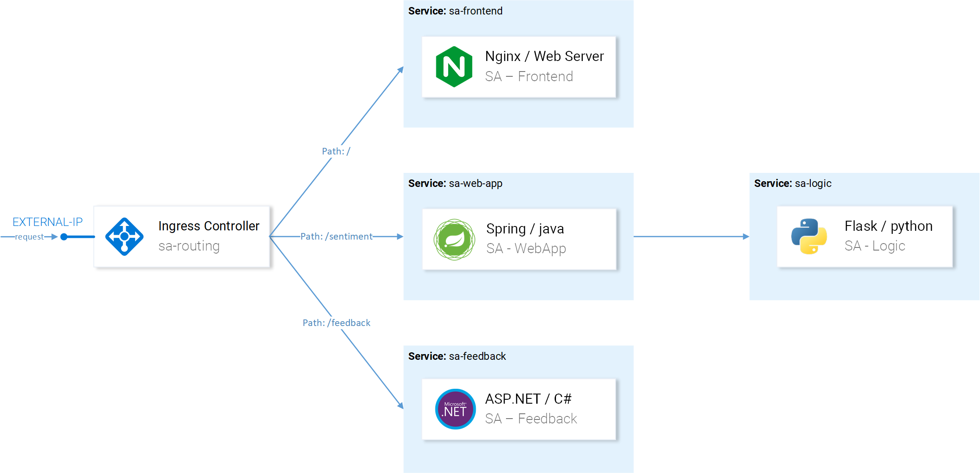This screenshot has width=980, height=473.
Task: Click the Microsoft .NET purple logo
Action: pyautogui.click(x=455, y=409)
